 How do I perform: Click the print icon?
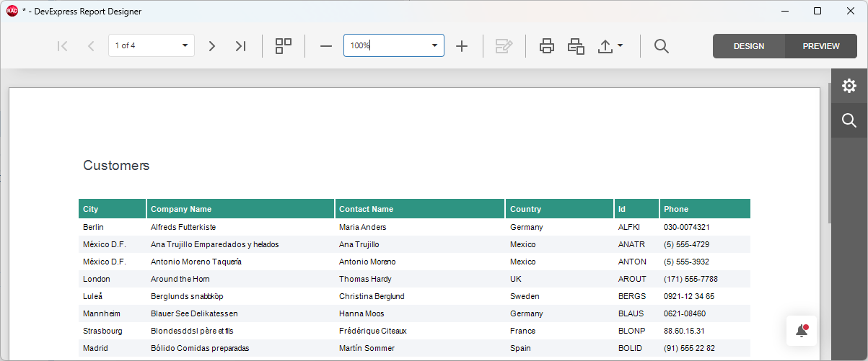click(x=547, y=46)
